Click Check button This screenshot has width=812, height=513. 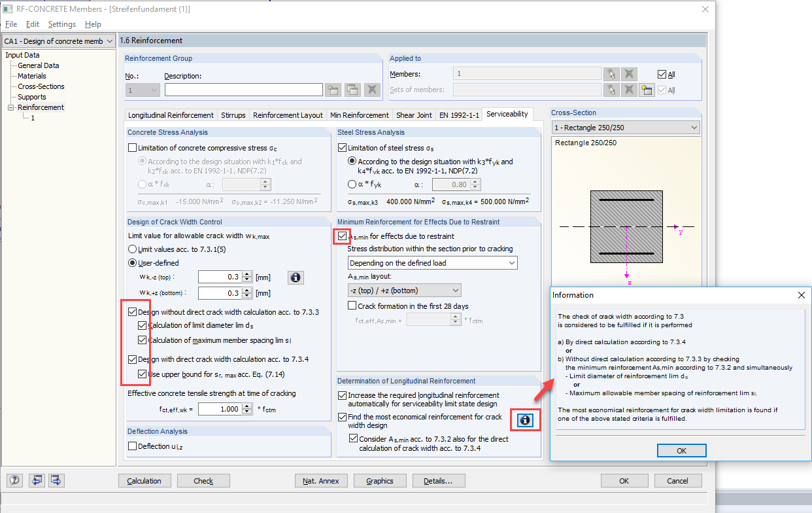[x=203, y=481]
